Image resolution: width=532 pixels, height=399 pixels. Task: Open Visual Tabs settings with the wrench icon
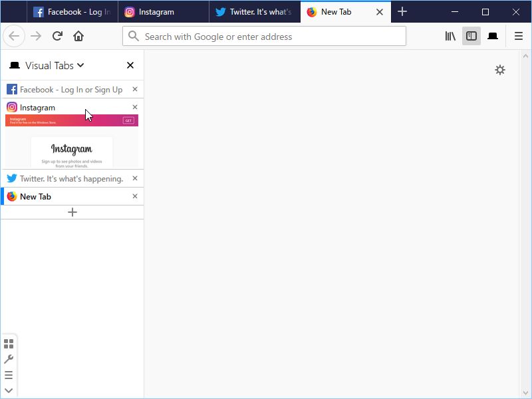(x=9, y=359)
